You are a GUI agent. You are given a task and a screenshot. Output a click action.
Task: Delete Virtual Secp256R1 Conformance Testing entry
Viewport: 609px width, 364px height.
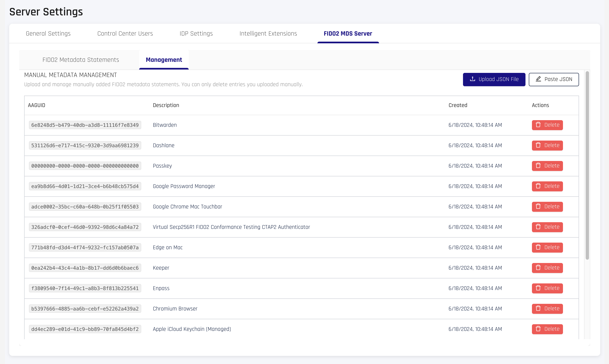tap(547, 227)
